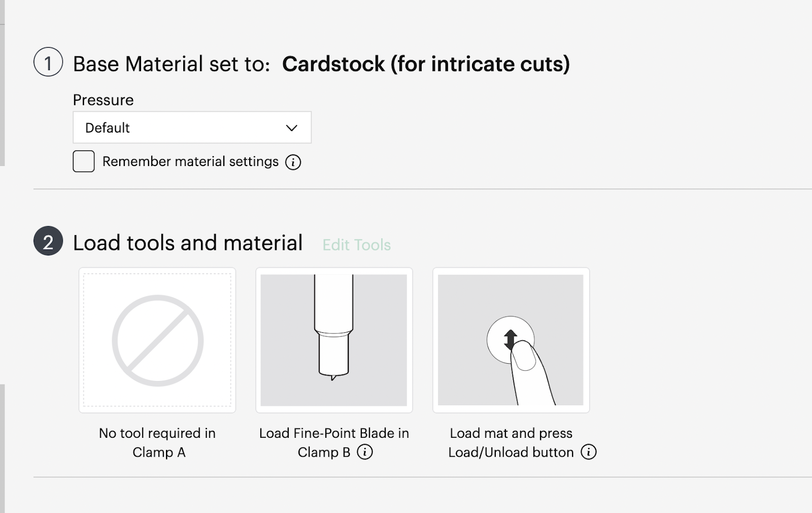Show info for Load/Unload button
This screenshot has width=812, height=513.
tap(589, 452)
